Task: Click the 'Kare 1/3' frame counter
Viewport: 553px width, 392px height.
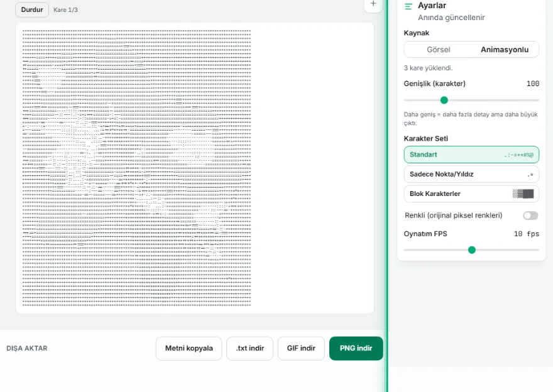Action: click(65, 10)
